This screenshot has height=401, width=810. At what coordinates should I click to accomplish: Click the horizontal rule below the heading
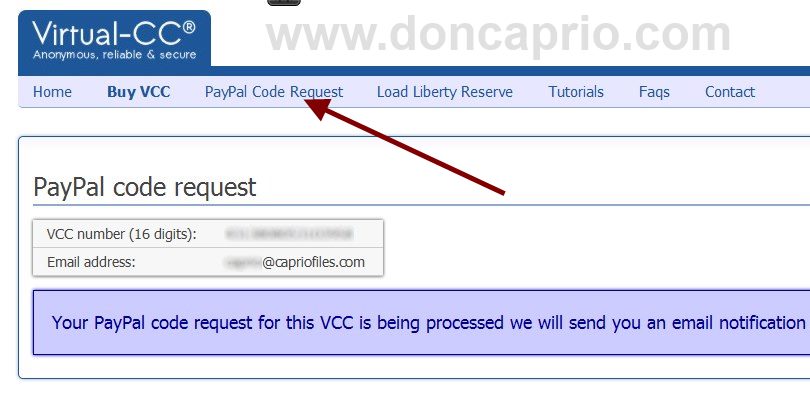421,205
